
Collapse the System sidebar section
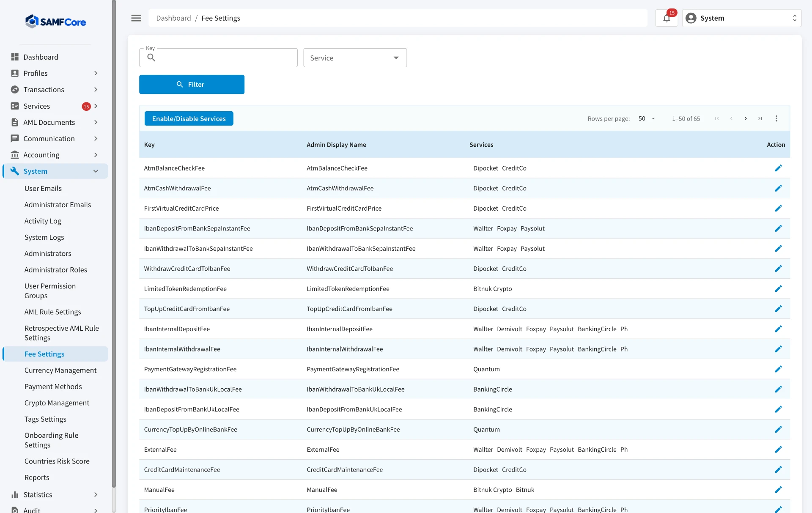[x=55, y=171]
